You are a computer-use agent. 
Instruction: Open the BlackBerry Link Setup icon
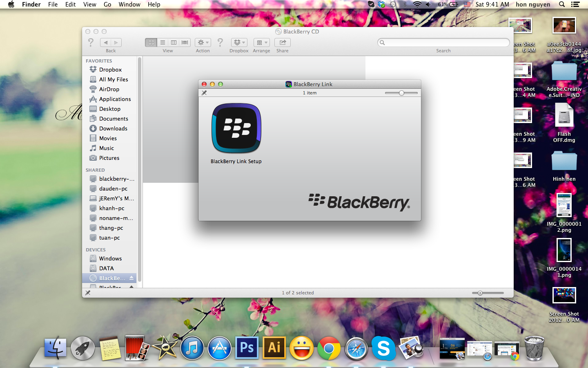coord(236,128)
